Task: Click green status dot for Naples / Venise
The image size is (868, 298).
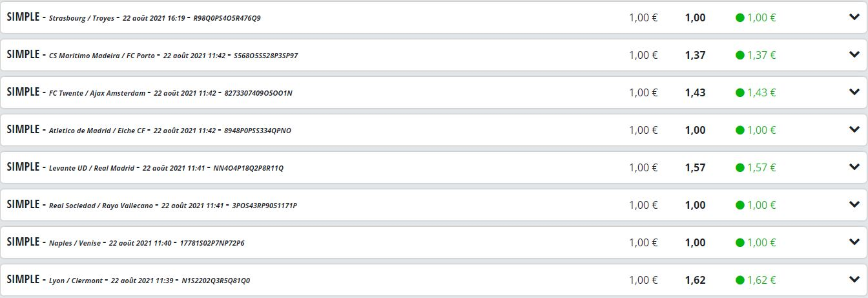Action: [740, 243]
